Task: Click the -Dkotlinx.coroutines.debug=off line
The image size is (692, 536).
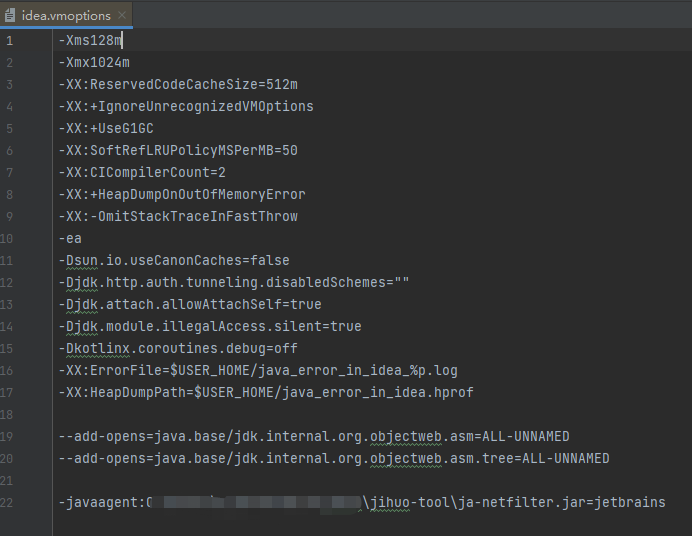Action: 178,349
